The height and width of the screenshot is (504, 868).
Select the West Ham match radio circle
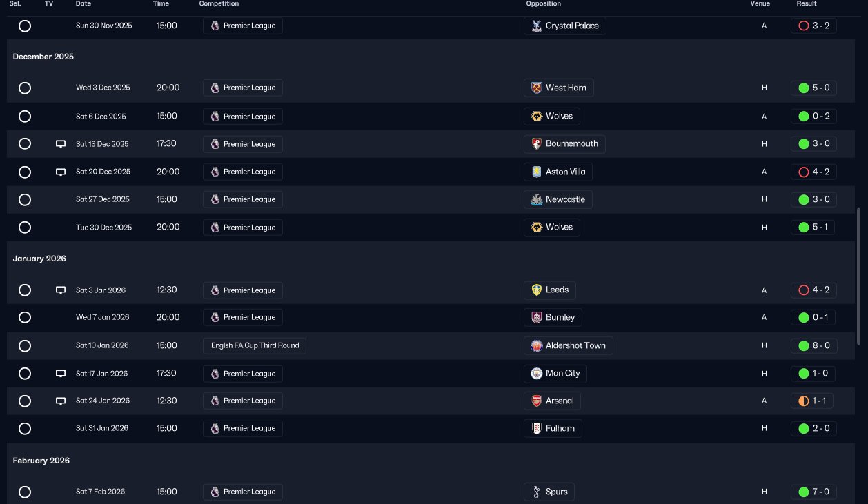25,88
